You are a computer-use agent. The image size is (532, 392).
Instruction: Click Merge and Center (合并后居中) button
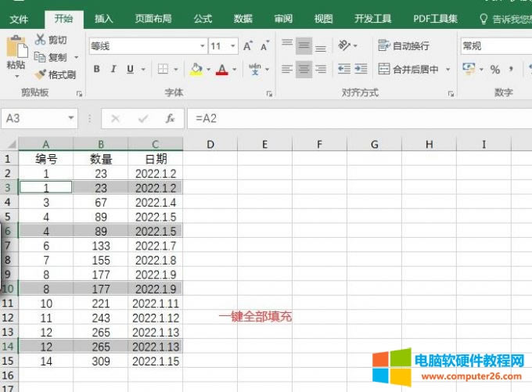coord(408,70)
